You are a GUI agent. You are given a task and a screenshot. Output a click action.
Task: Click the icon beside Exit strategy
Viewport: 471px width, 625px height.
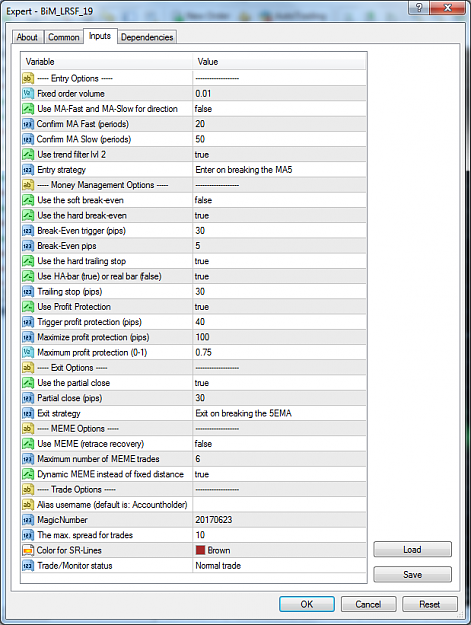pos(28,413)
